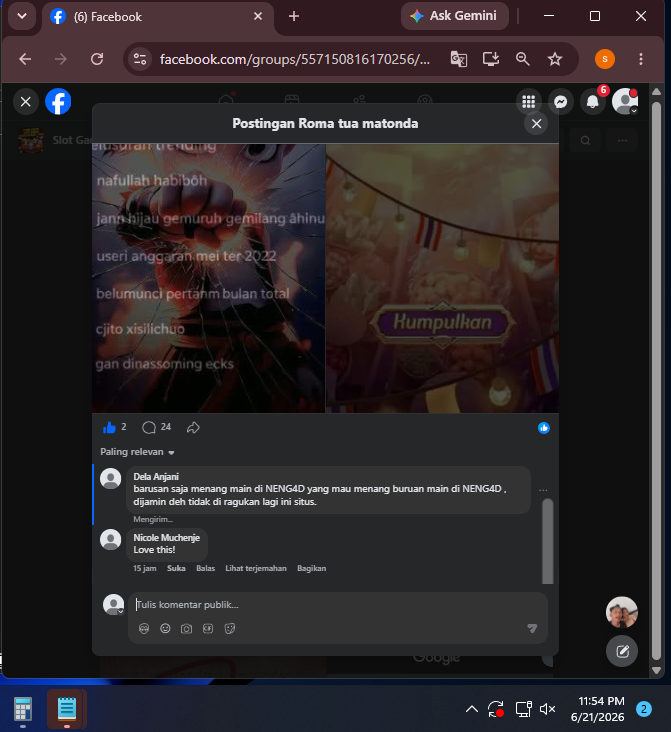The width and height of the screenshot is (671, 732).
Task: Open Notepad from the taskbar
Action: [x=67, y=709]
